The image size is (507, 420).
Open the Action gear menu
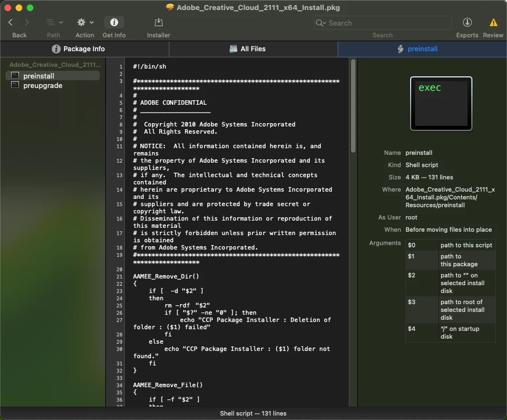coord(85,22)
